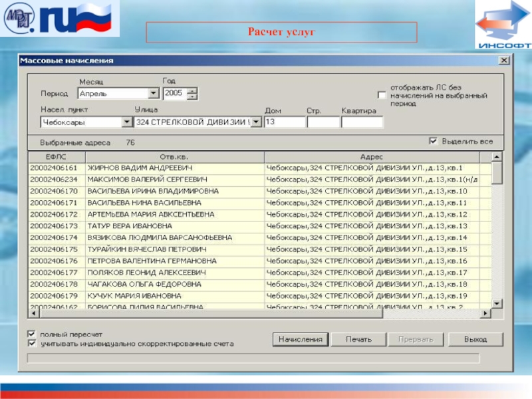Click the Insoft arrow logo
This screenshot has width=532, height=399.
point(503,25)
